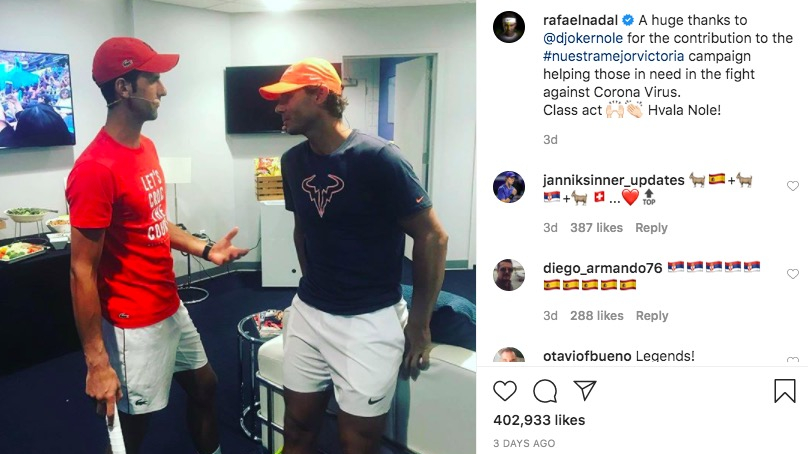View the 402,933 likes list
Screen dimensions: 808x454
click(539, 420)
